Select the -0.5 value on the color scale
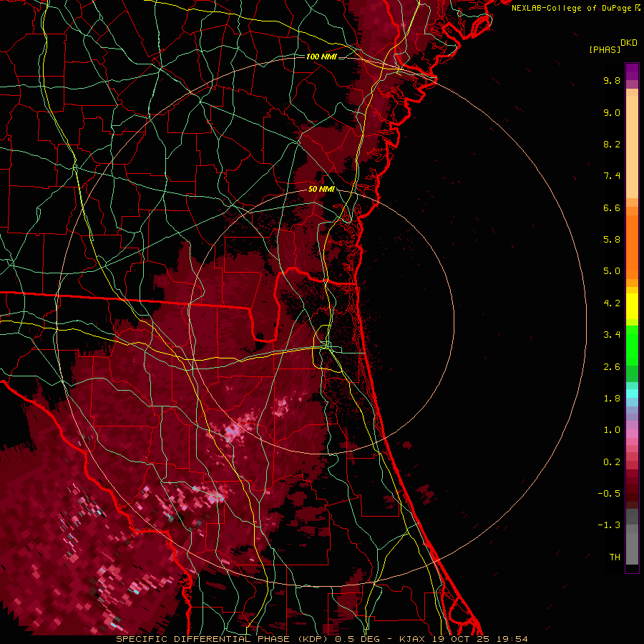The width and height of the screenshot is (644, 644). coord(609,494)
